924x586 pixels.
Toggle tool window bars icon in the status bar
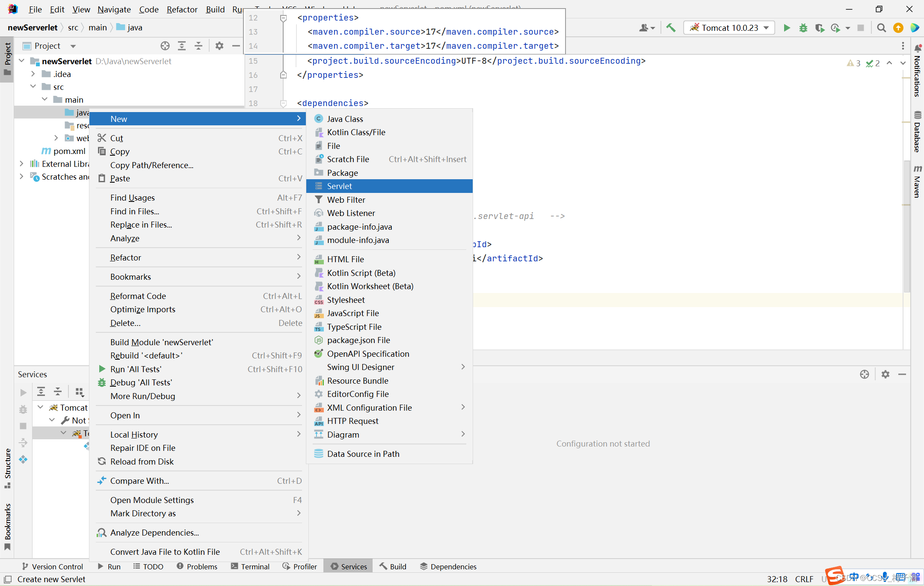(x=7, y=579)
